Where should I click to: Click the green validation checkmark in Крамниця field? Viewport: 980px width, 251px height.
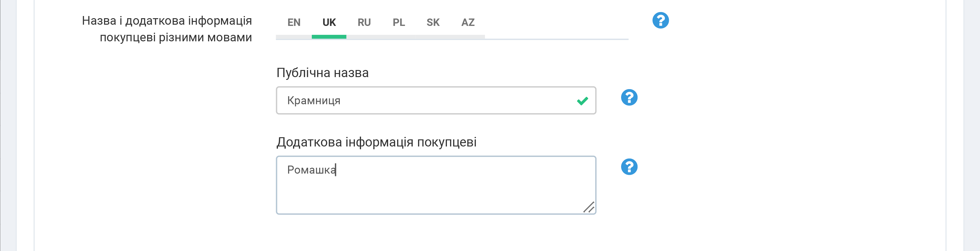[x=582, y=101]
